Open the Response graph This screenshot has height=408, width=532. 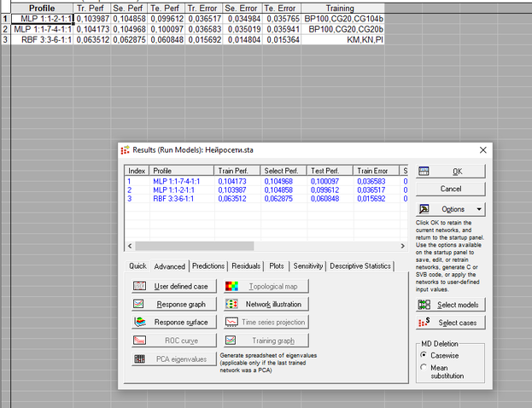click(x=174, y=304)
